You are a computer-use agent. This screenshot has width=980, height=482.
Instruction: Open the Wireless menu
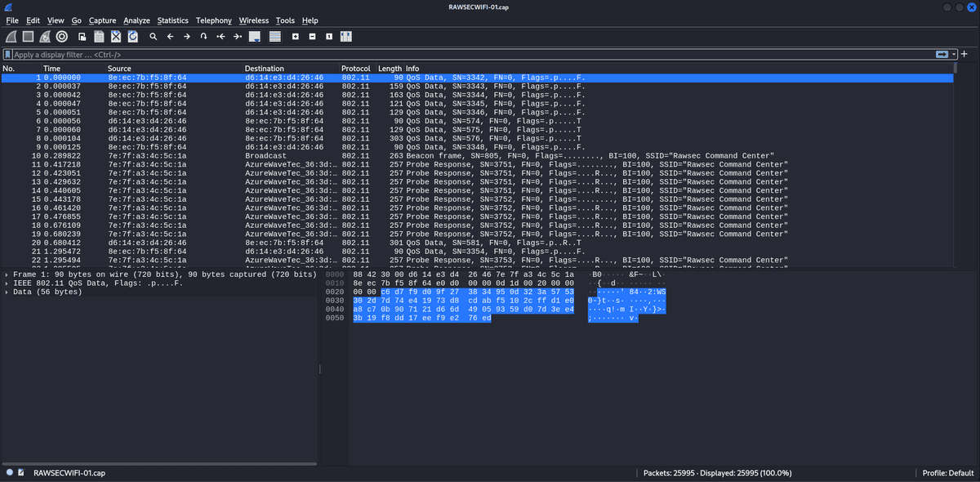(x=254, y=20)
